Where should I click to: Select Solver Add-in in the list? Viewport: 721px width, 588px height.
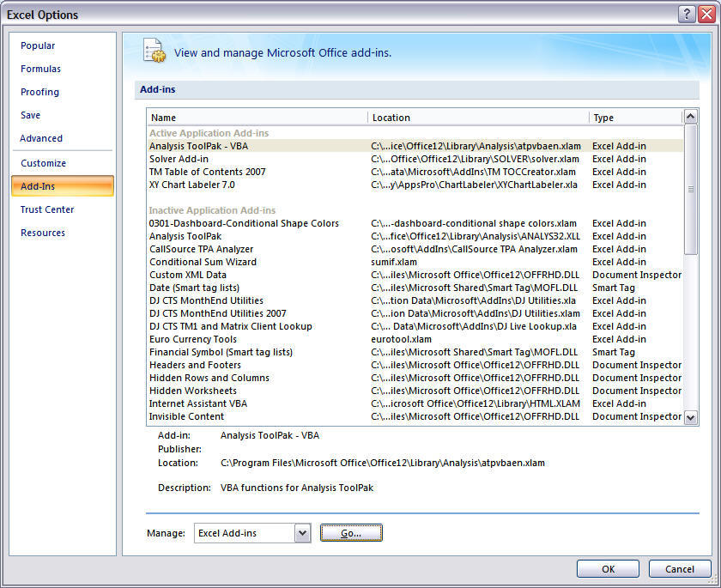pos(179,159)
